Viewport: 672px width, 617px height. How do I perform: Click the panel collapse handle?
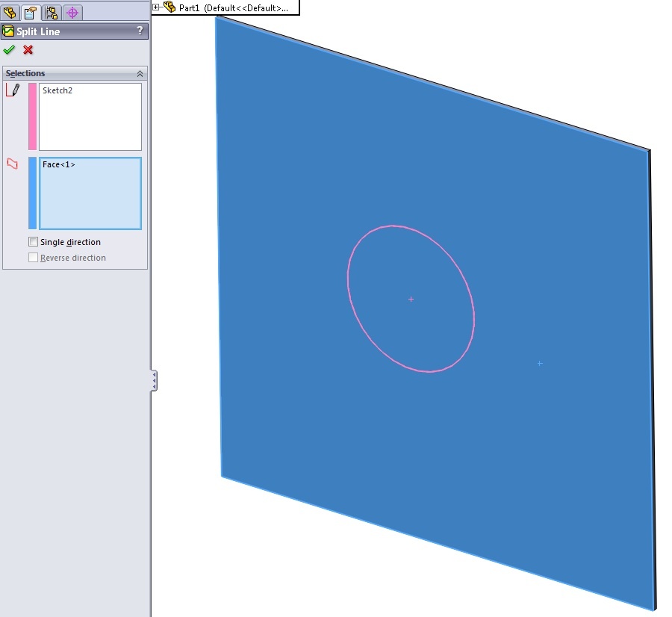tap(154, 381)
